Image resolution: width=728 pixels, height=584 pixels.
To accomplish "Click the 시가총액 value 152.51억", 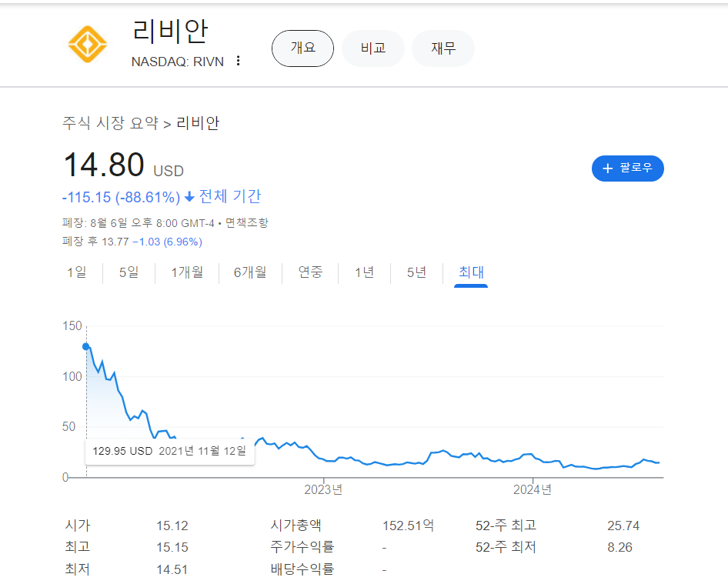I will click(408, 526).
